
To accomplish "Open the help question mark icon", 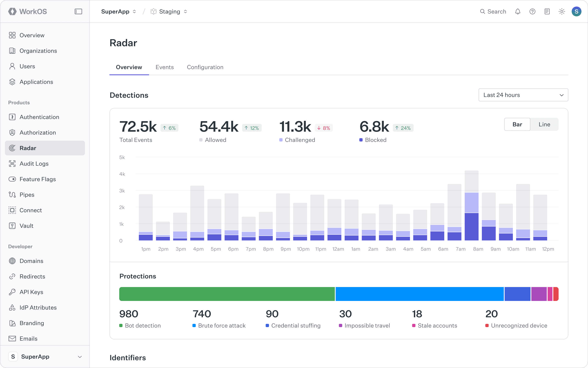I will (532, 11).
